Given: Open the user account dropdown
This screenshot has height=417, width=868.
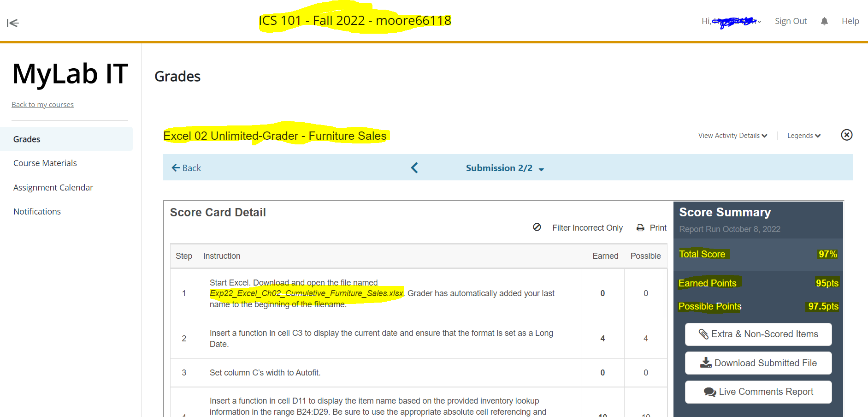Looking at the screenshot, I should coord(732,21).
